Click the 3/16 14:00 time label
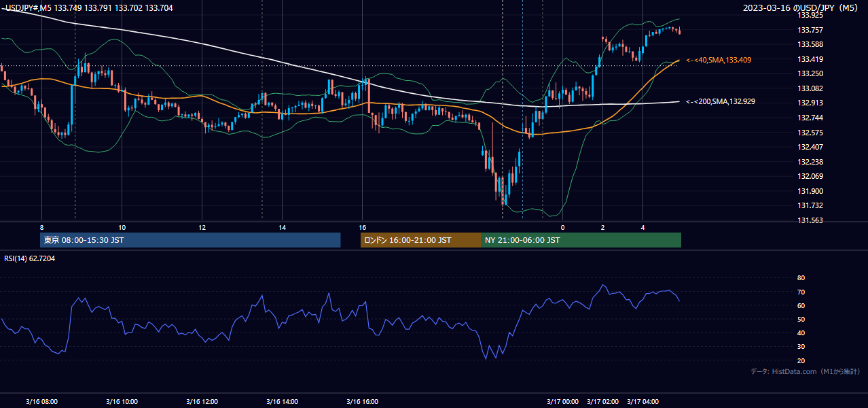Viewport: 868px width, 408px height. point(283,401)
